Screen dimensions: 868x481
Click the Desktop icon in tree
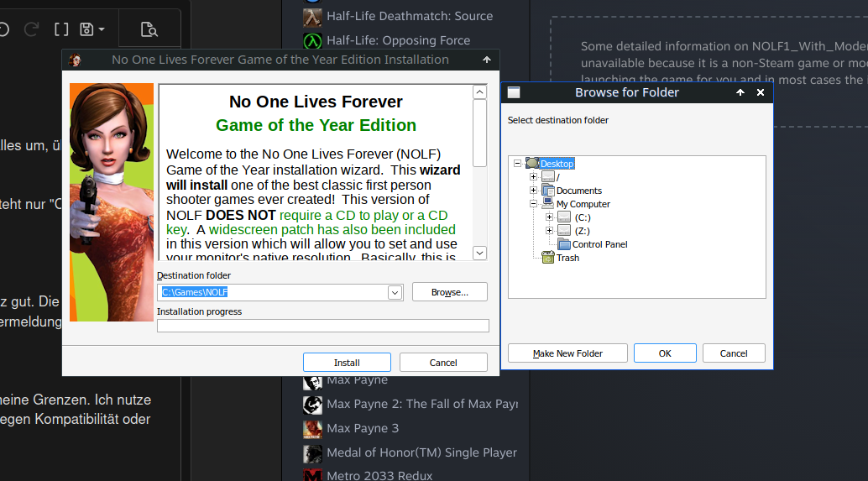pos(532,163)
